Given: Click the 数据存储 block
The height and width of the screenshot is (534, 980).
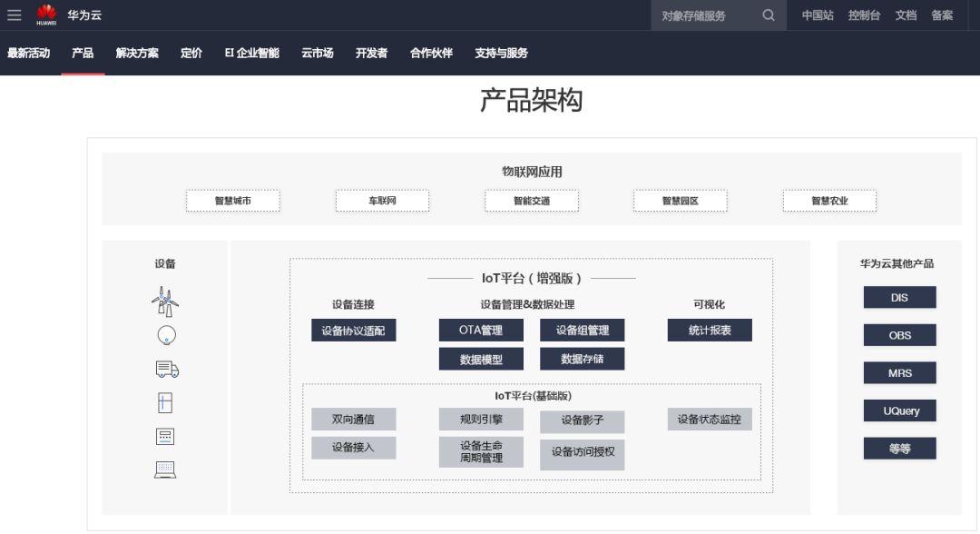Looking at the screenshot, I should tap(583, 359).
